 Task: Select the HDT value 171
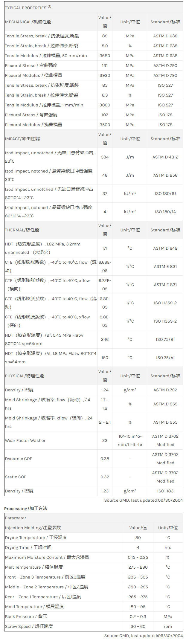[105, 248]
